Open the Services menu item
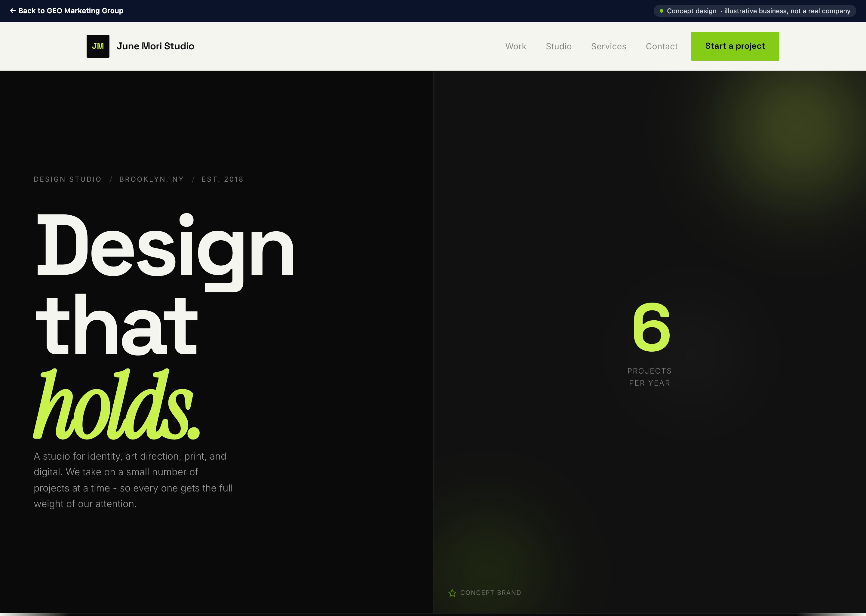 (609, 46)
